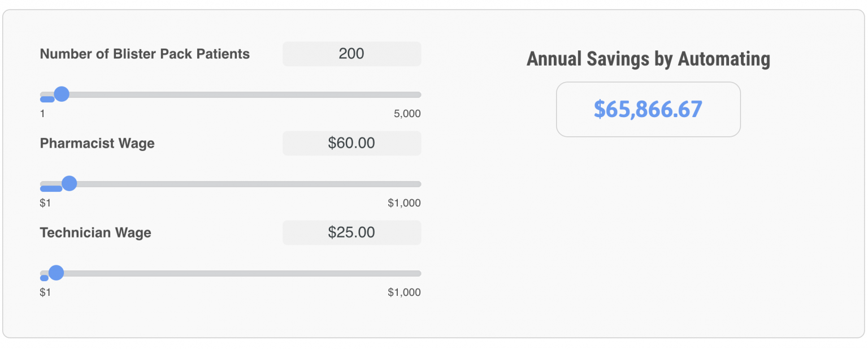Click the unfilled gray track of the Patients slider
The width and height of the screenshot is (868, 349).
click(x=243, y=94)
